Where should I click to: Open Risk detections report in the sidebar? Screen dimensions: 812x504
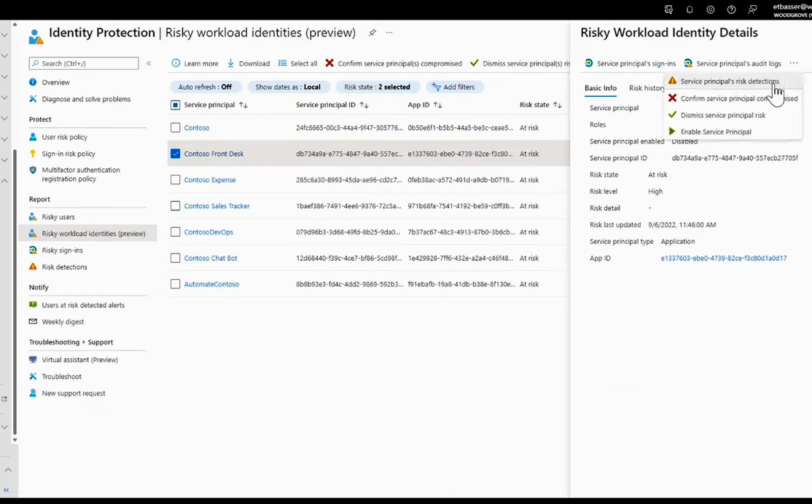[64, 267]
